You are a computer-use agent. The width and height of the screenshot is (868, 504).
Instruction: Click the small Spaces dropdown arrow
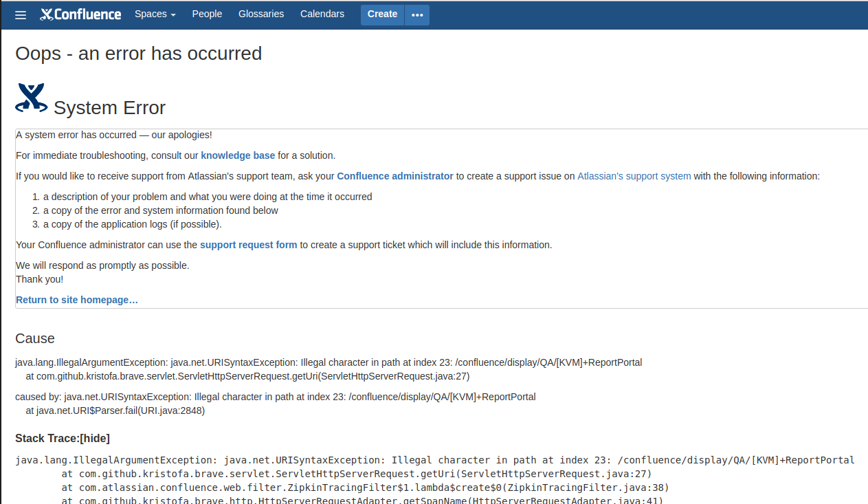[x=173, y=14]
